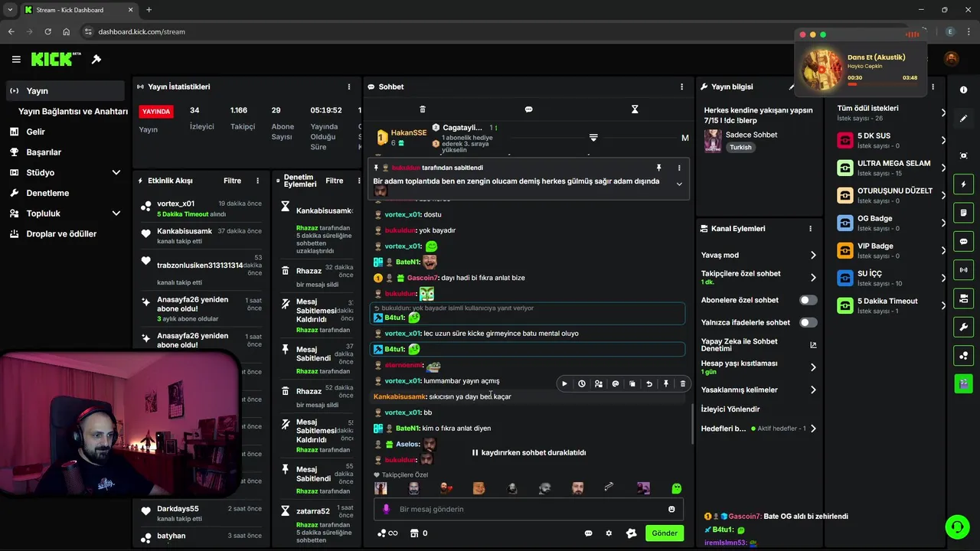Copy message using message action bar icon
This screenshot has width=980, height=551.
pos(632,384)
